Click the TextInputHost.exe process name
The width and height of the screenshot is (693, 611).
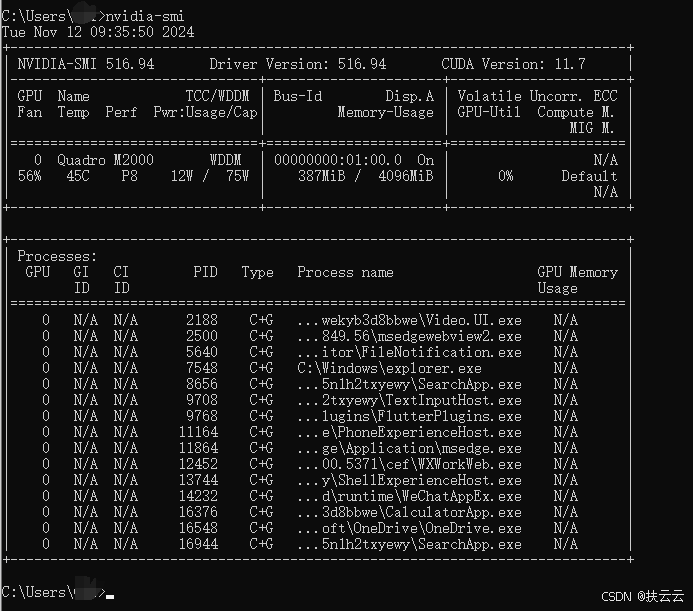tap(409, 400)
